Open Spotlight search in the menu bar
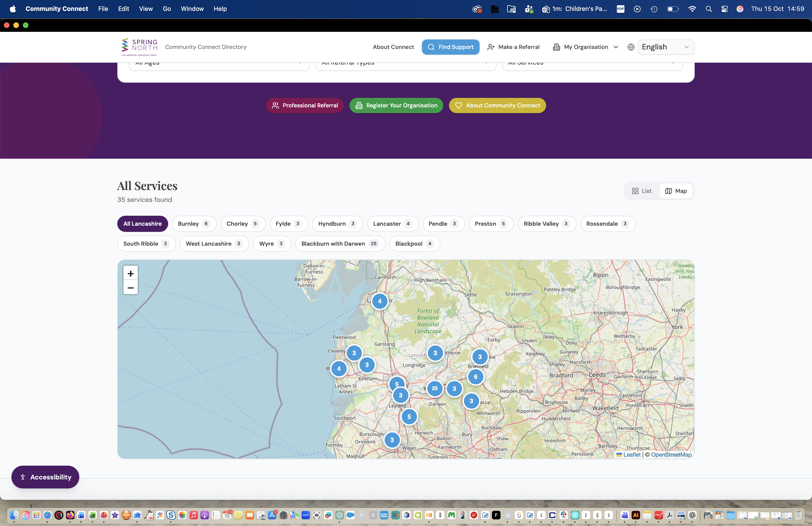Image resolution: width=812 pixels, height=526 pixels. click(709, 9)
